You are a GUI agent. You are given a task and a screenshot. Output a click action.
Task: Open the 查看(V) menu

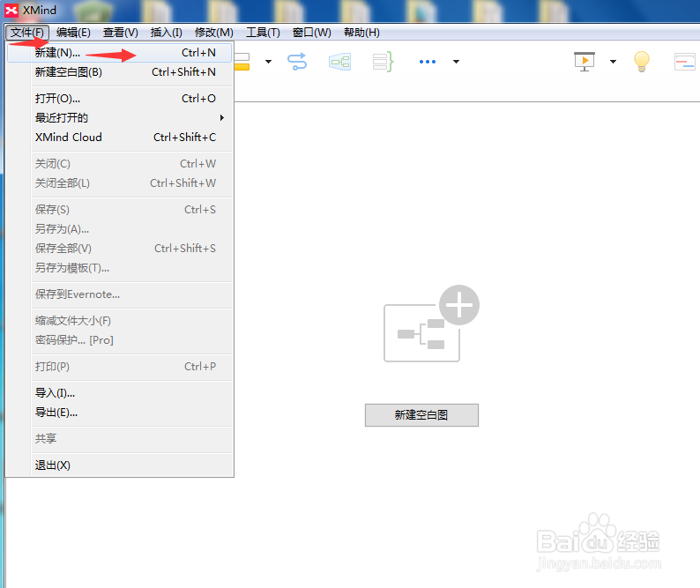click(120, 33)
